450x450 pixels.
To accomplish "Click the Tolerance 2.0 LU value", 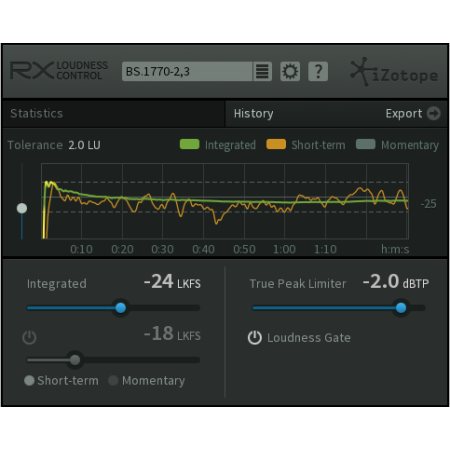I will click(x=84, y=145).
